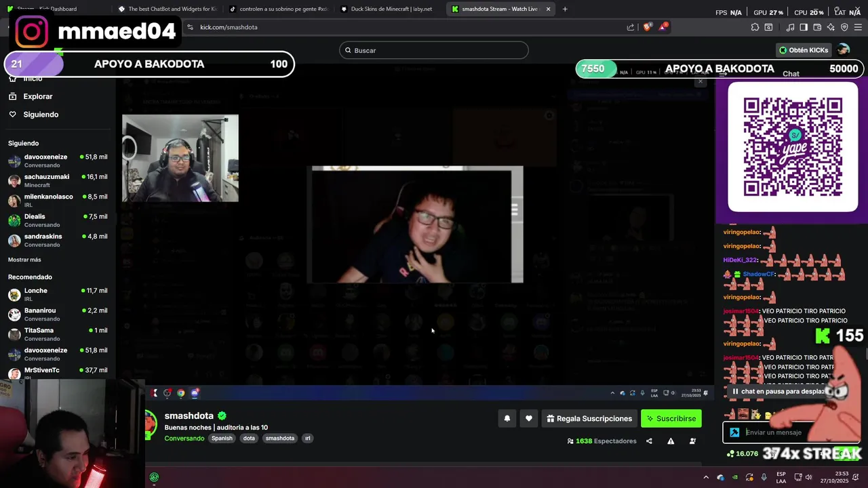Screen dimensions: 868x488
Task: Click HiDeKi_322 username in chat
Action: 740,260
